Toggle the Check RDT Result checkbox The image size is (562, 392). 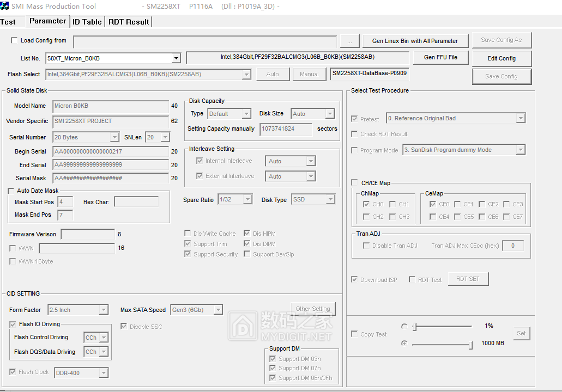click(354, 134)
